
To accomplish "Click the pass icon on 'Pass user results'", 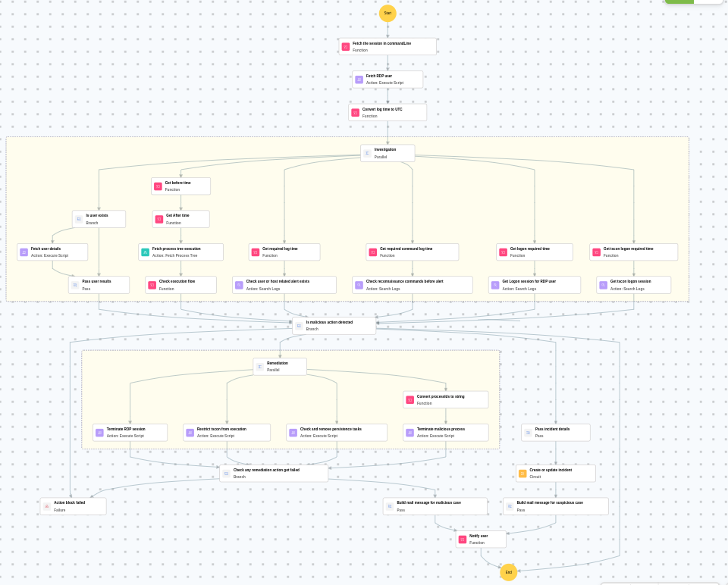I will [x=75, y=285].
